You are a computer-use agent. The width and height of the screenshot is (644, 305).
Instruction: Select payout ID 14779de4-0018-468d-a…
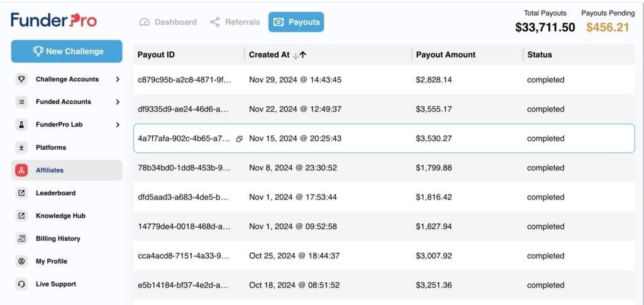[183, 226]
